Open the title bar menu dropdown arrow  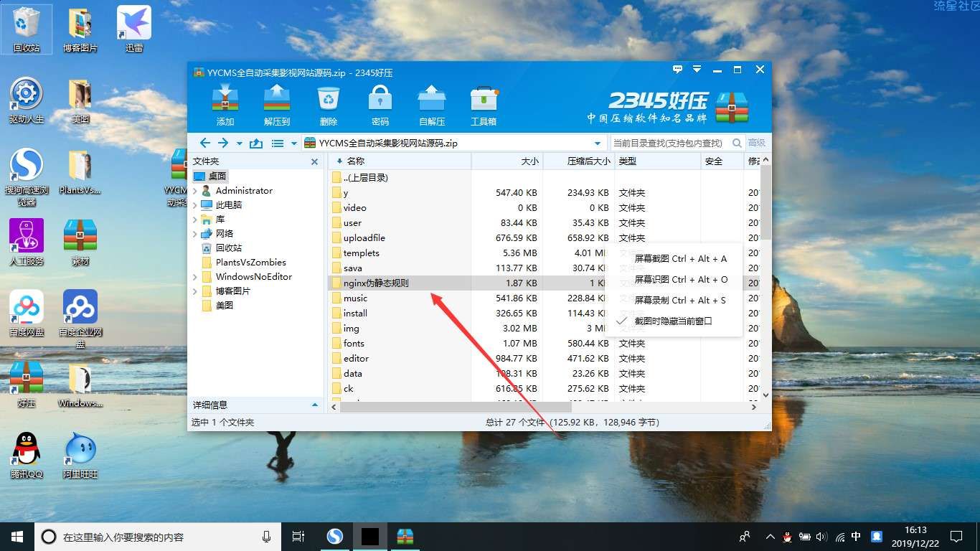pyautogui.click(x=697, y=70)
